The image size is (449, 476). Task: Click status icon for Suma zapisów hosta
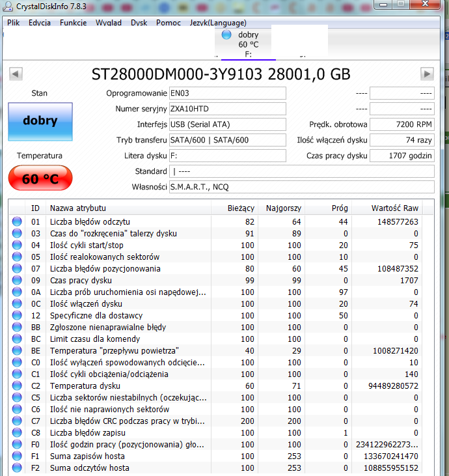tap(17, 456)
